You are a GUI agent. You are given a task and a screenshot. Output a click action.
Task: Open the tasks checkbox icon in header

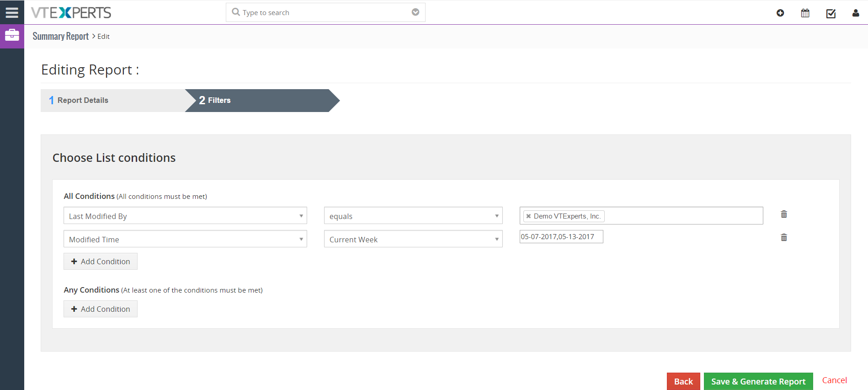(831, 13)
